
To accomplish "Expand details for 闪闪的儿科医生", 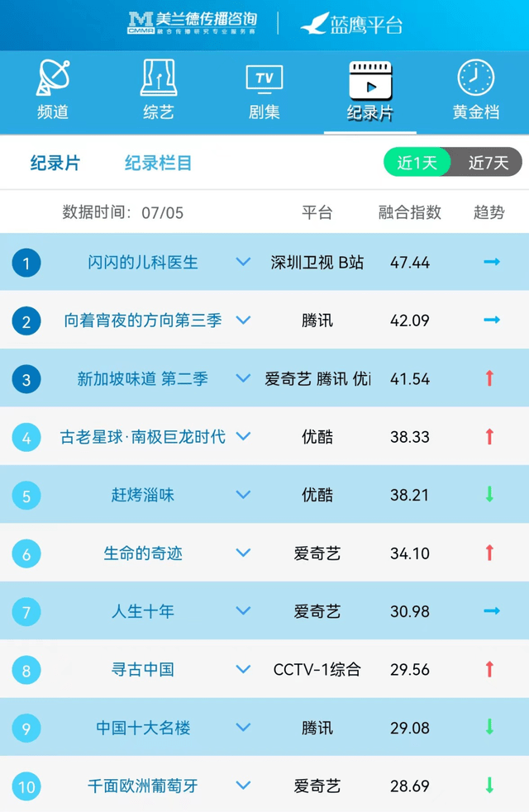I will point(243,262).
